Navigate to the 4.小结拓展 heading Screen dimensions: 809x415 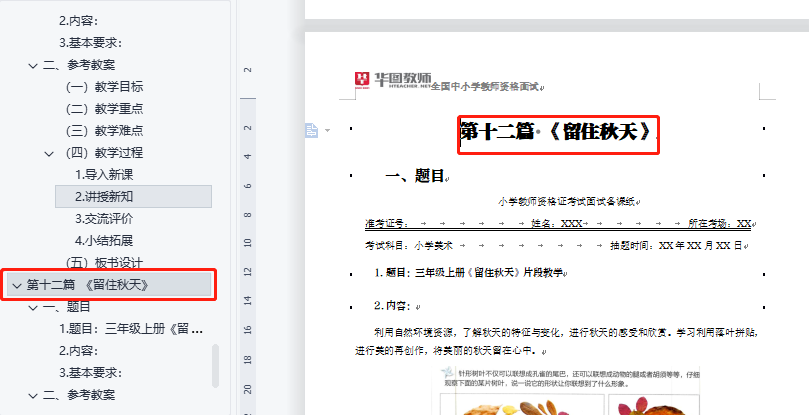tap(104, 241)
